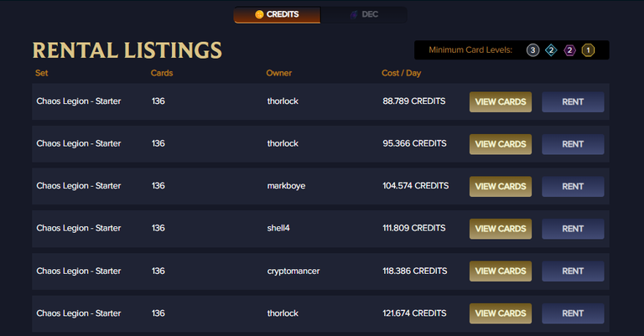Viewport: 644px width, 336px height.
Task: View cards for the 88.789 CREDITS listing
Action: coord(501,101)
